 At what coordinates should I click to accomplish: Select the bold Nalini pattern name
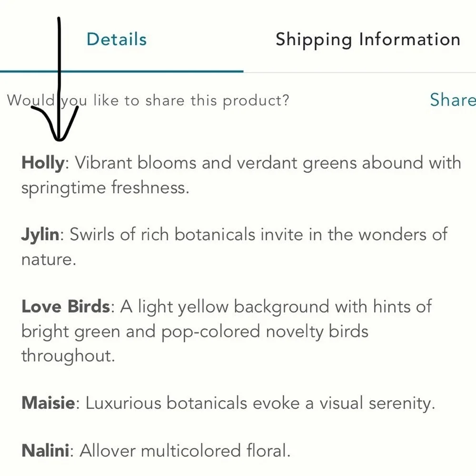(46, 450)
